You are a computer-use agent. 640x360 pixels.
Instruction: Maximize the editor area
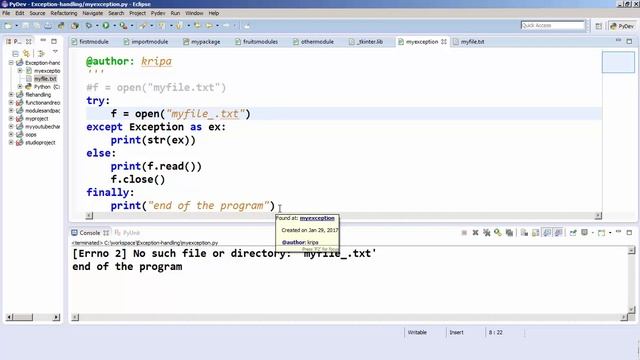pos(629,41)
